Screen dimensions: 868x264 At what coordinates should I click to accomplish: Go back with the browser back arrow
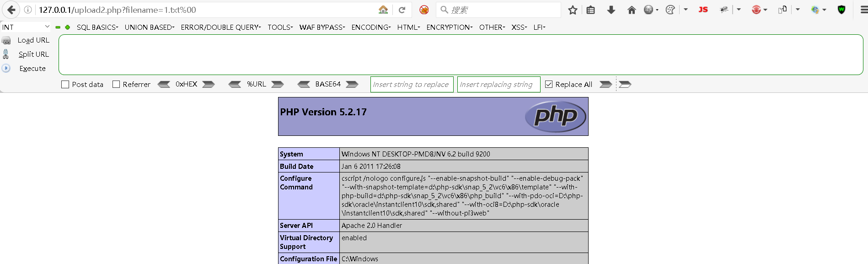(11, 10)
